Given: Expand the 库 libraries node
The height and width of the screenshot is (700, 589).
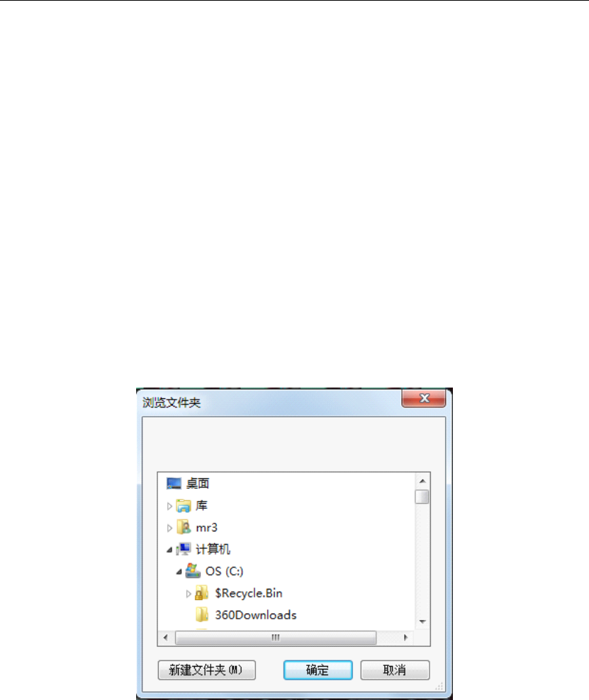Looking at the screenshot, I should tap(169, 506).
